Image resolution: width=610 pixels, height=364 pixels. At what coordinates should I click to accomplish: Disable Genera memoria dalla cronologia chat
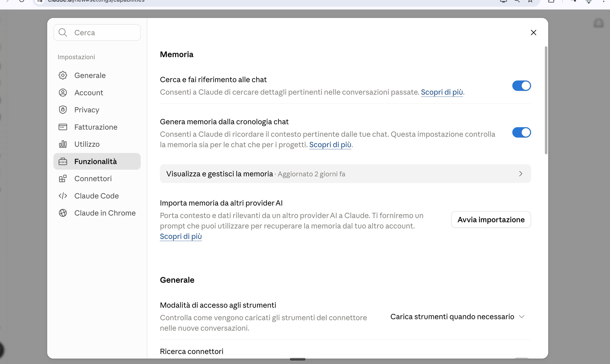521,132
